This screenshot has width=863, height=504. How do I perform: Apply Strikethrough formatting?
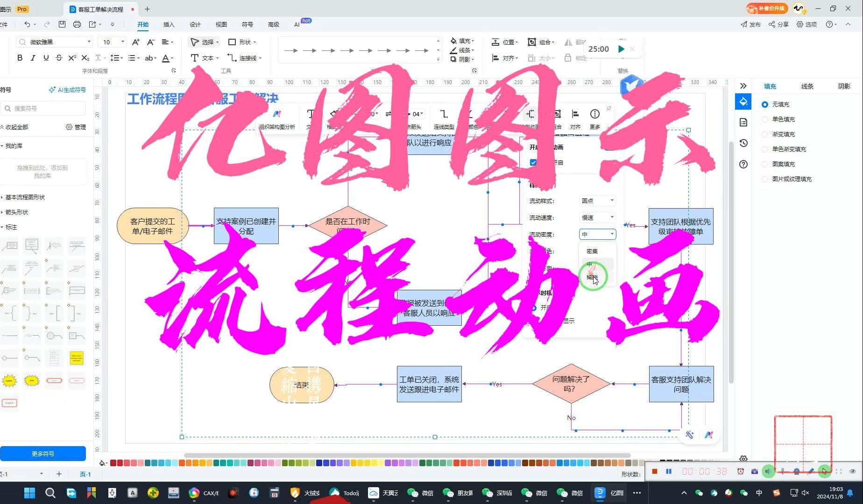click(x=59, y=58)
